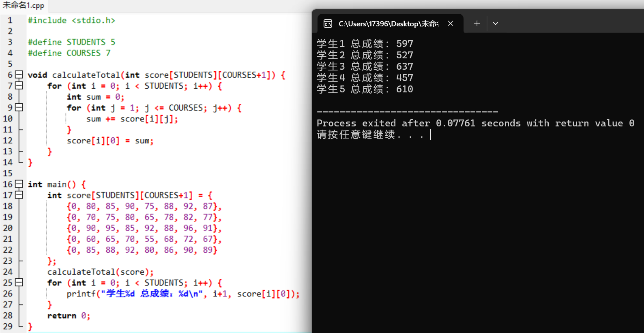The width and height of the screenshot is (644, 333).
Task: Click the #define STUDENTS 5 line
Action: 71,42
